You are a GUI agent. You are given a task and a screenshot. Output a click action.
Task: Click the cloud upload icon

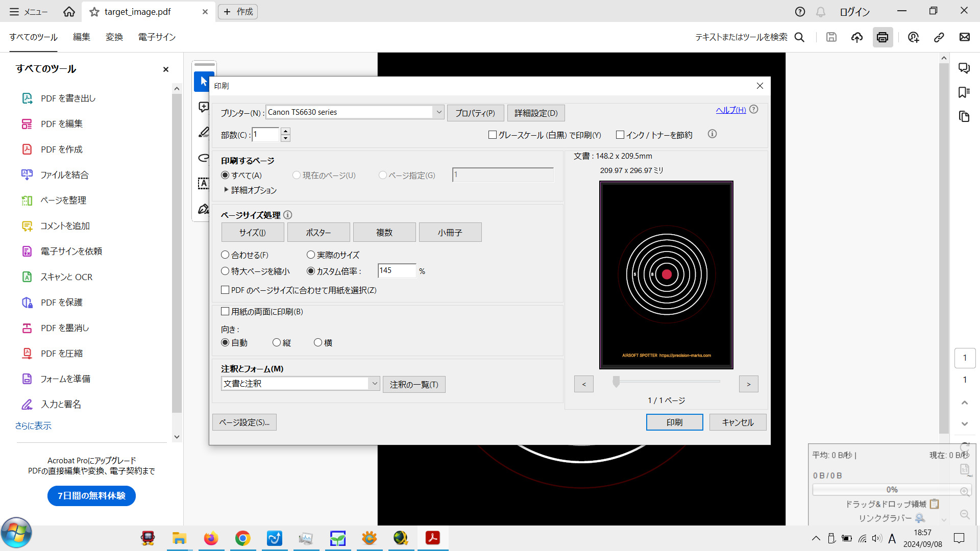(857, 37)
